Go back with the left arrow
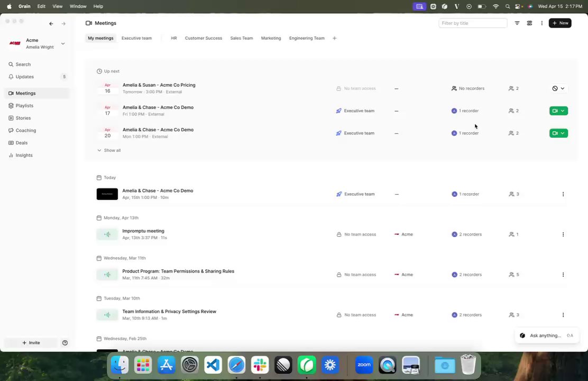This screenshot has width=588, height=381. click(x=51, y=24)
